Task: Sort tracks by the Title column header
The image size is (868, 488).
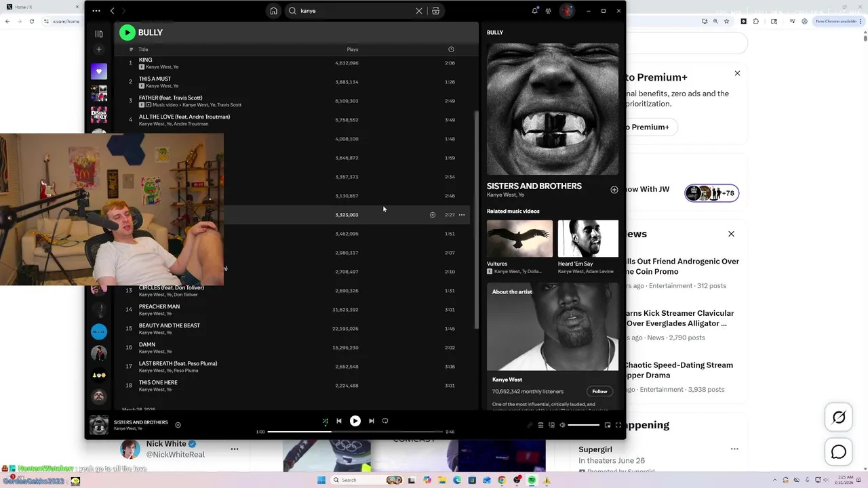Action: pos(143,49)
